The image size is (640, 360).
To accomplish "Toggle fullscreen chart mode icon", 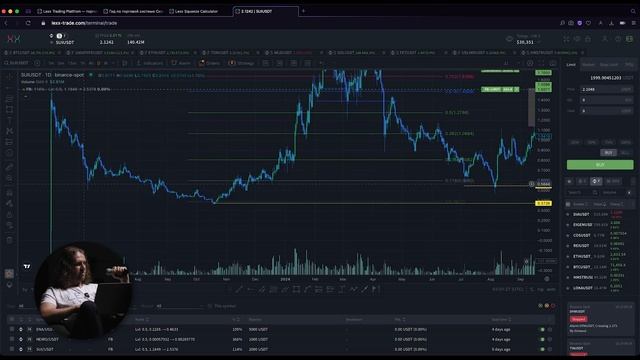I will click(x=541, y=63).
